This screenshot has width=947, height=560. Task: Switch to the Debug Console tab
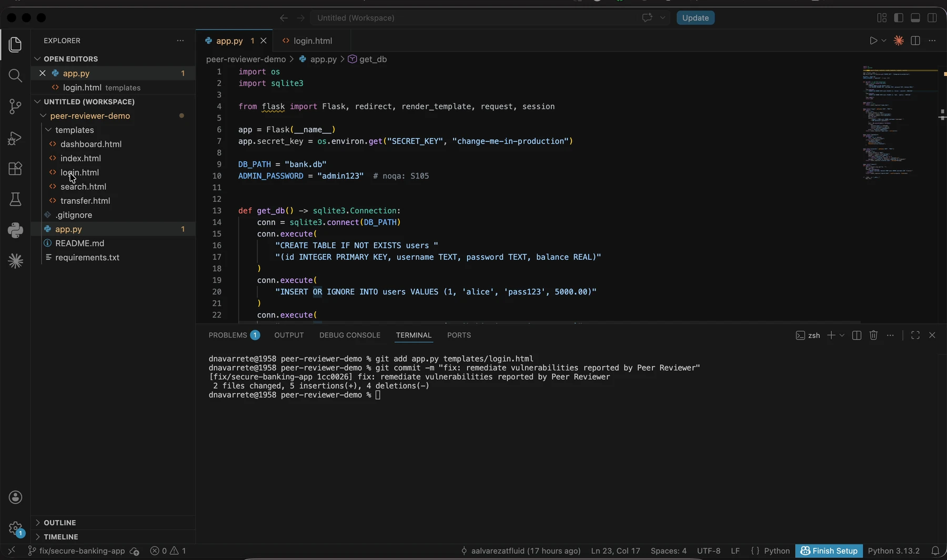(x=349, y=335)
